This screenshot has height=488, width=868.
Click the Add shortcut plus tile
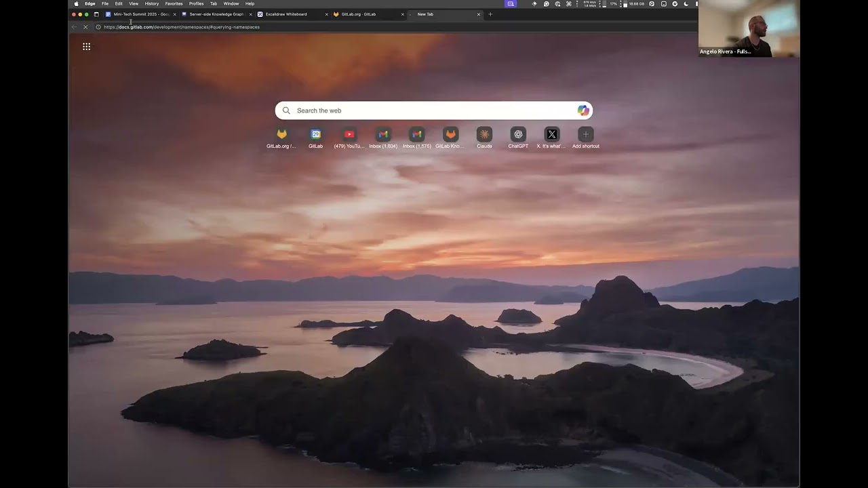[586, 134]
